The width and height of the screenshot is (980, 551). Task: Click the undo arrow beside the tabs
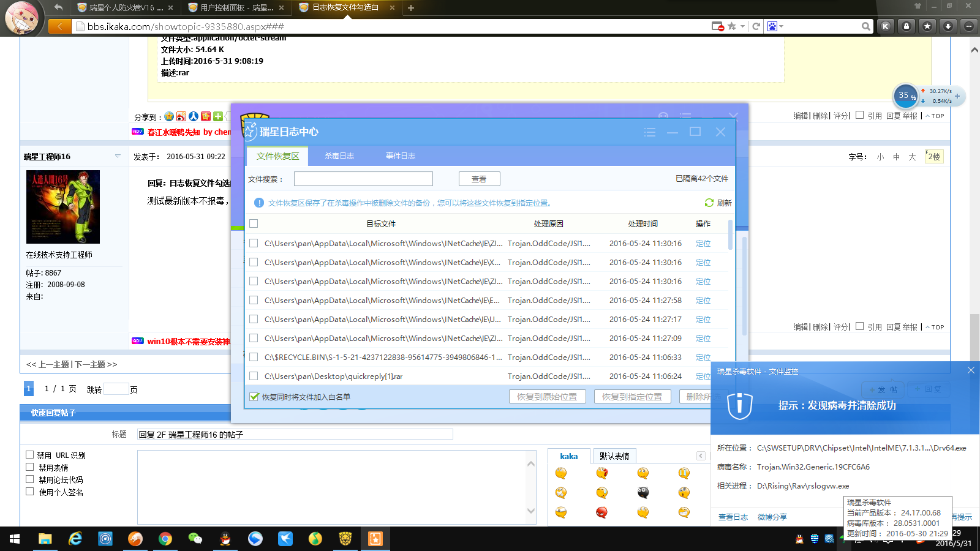click(58, 7)
